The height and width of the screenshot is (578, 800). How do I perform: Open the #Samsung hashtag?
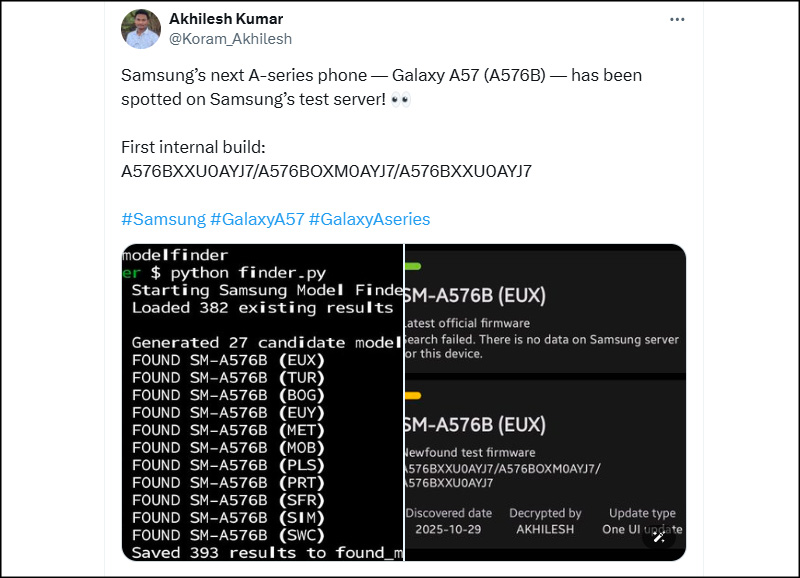tap(162, 219)
